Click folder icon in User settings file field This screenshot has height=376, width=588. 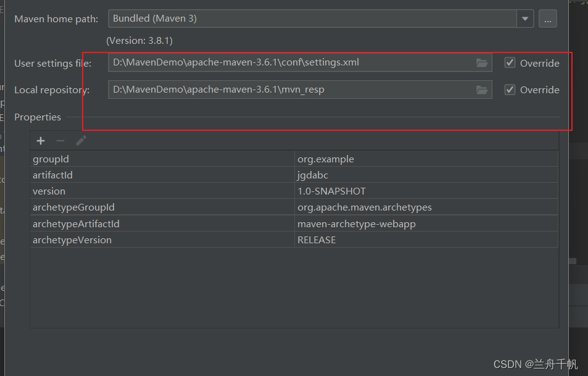pyautogui.click(x=482, y=63)
